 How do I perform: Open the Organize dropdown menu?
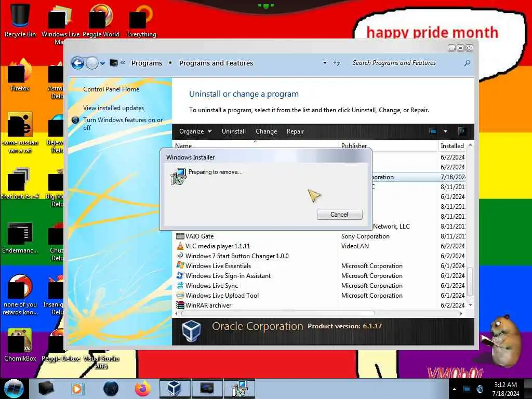click(195, 131)
